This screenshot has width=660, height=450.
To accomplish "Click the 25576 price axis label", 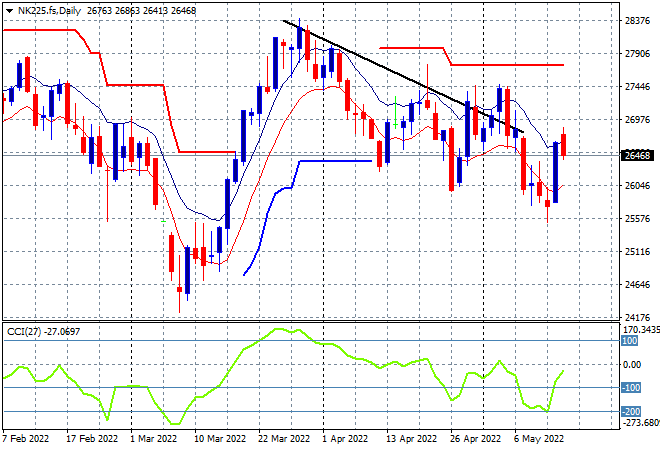I will click(x=637, y=218).
